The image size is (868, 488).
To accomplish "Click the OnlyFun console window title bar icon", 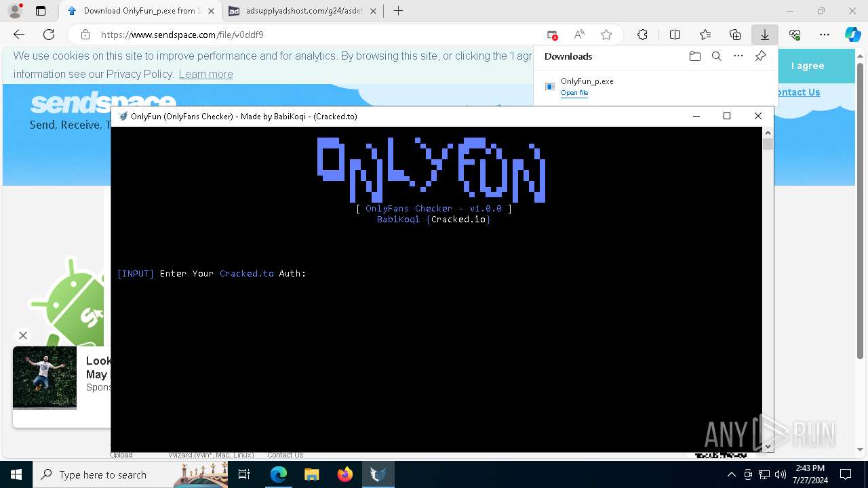I will click(x=123, y=116).
